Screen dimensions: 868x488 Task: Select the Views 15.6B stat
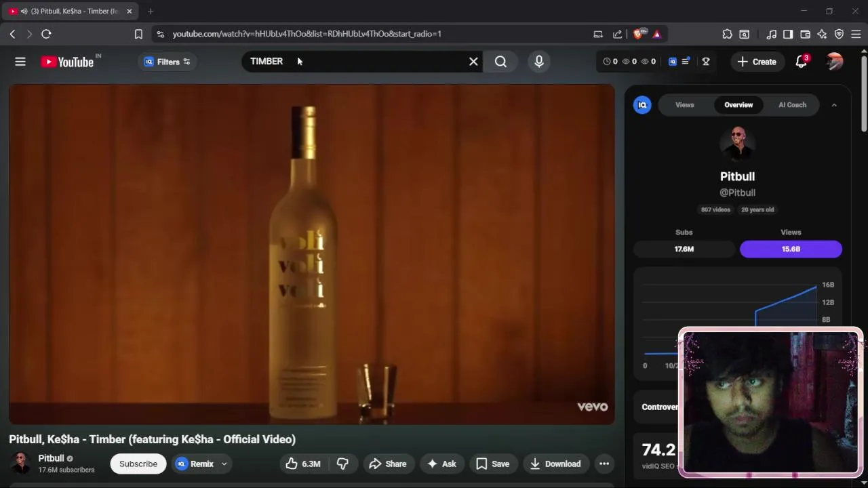(791, 249)
